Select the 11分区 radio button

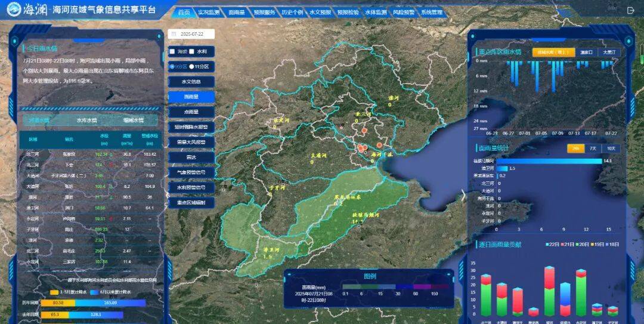[192, 66]
